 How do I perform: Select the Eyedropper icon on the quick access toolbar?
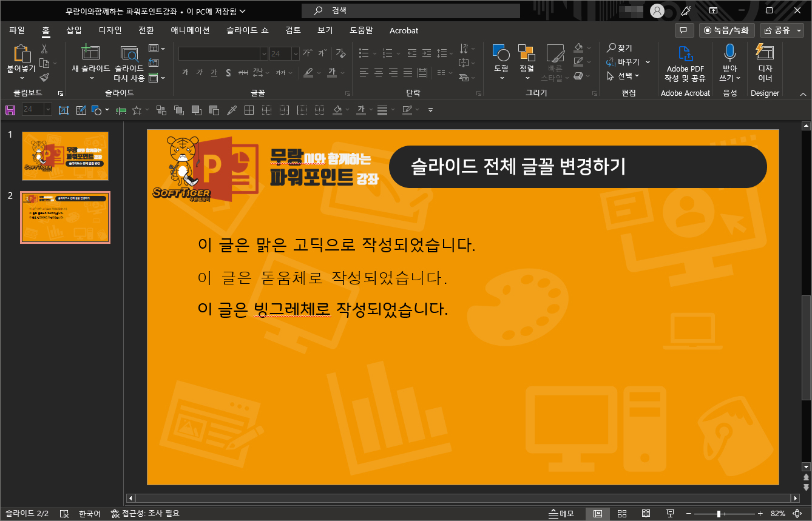232,110
